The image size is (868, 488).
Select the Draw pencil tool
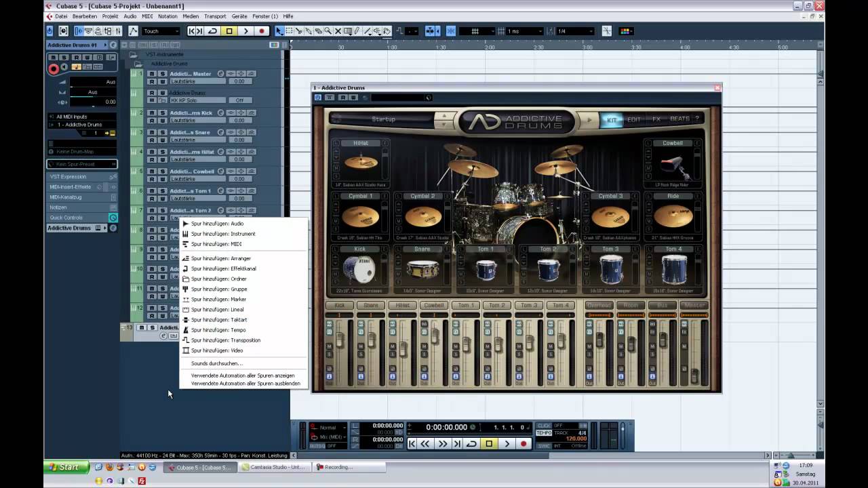(x=357, y=31)
